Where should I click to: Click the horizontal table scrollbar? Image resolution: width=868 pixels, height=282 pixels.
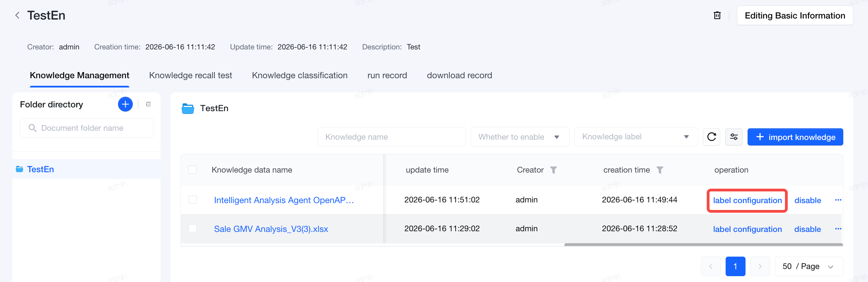click(703, 245)
